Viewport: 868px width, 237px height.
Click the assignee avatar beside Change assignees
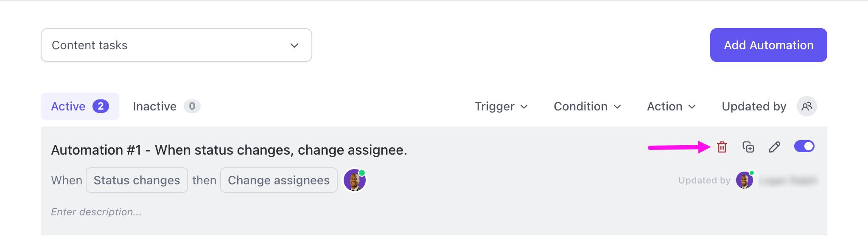355,181
